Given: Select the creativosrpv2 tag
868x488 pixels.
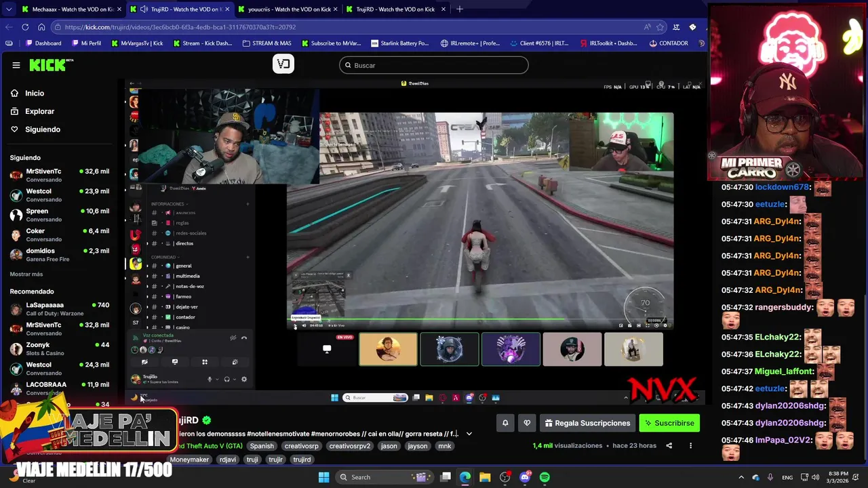Looking at the screenshot, I should 350,446.
